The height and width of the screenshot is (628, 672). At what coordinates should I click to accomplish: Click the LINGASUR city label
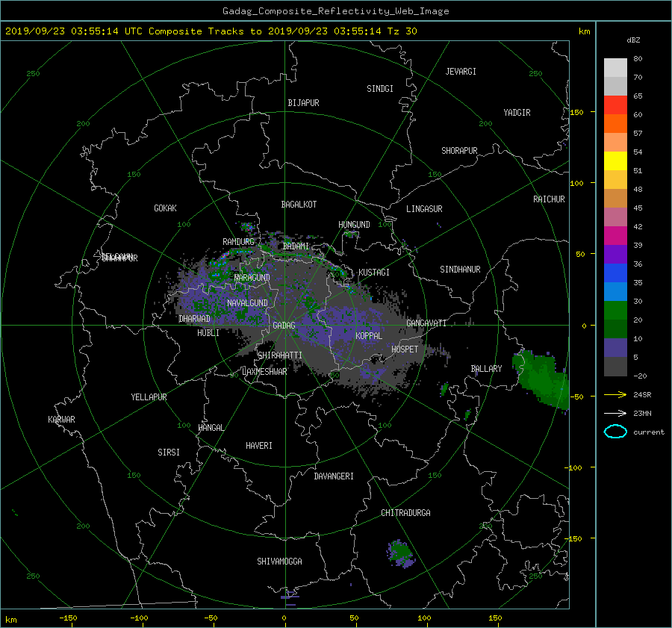[x=424, y=209]
